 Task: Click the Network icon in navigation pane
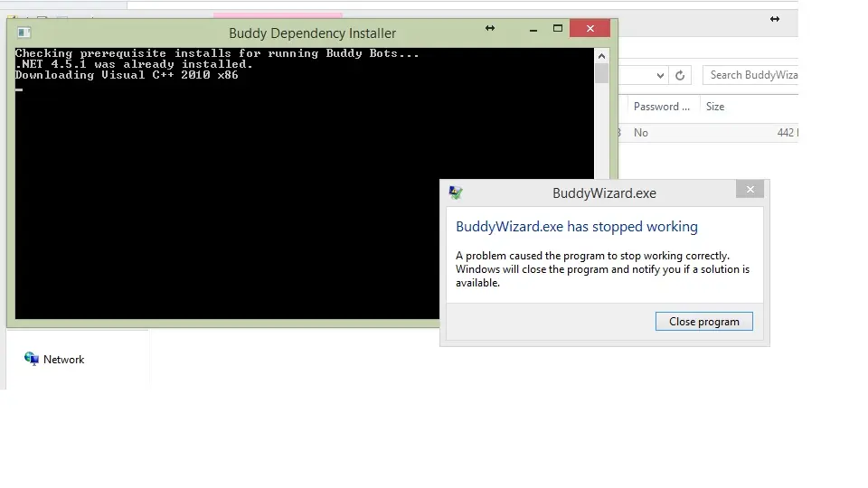click(x=32, y=359)
